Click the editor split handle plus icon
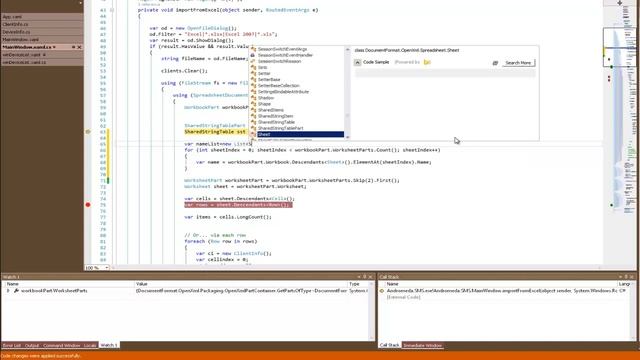The width and height of the screenshot is (640, 360). [x=620, y=3]
